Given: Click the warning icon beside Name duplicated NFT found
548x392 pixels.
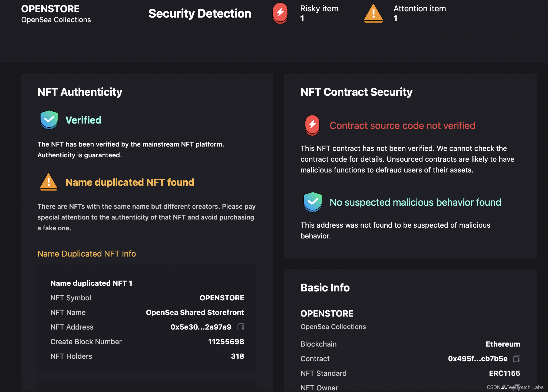Looking at the screenshot, I should point(49,182).
